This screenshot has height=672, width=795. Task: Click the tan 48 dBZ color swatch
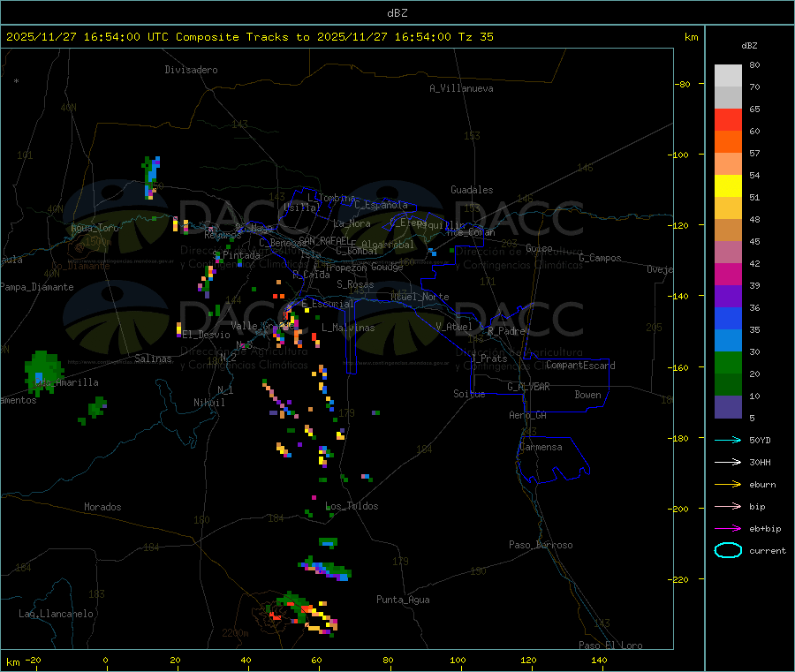(728, 230)
